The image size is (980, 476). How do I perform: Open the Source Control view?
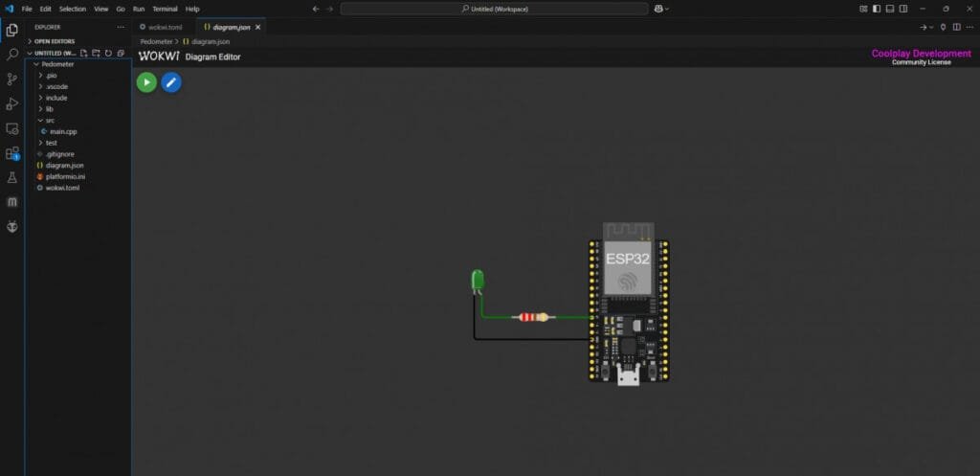[x=11, y=79]
